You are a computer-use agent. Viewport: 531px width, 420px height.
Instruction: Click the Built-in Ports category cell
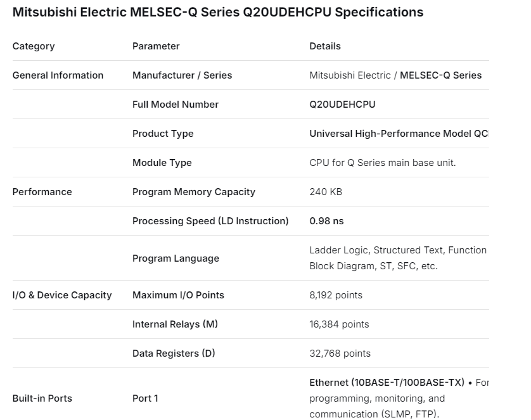click(x=42, y=398)
